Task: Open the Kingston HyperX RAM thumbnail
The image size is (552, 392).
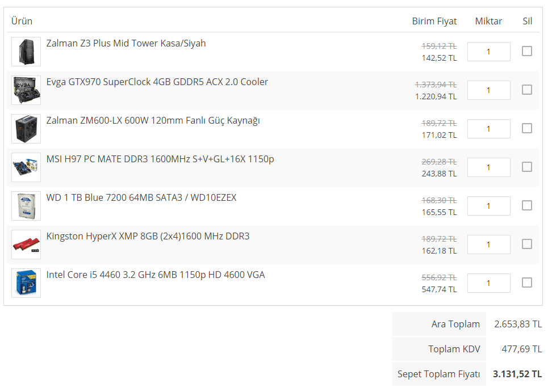Action: tap(26, 245)
